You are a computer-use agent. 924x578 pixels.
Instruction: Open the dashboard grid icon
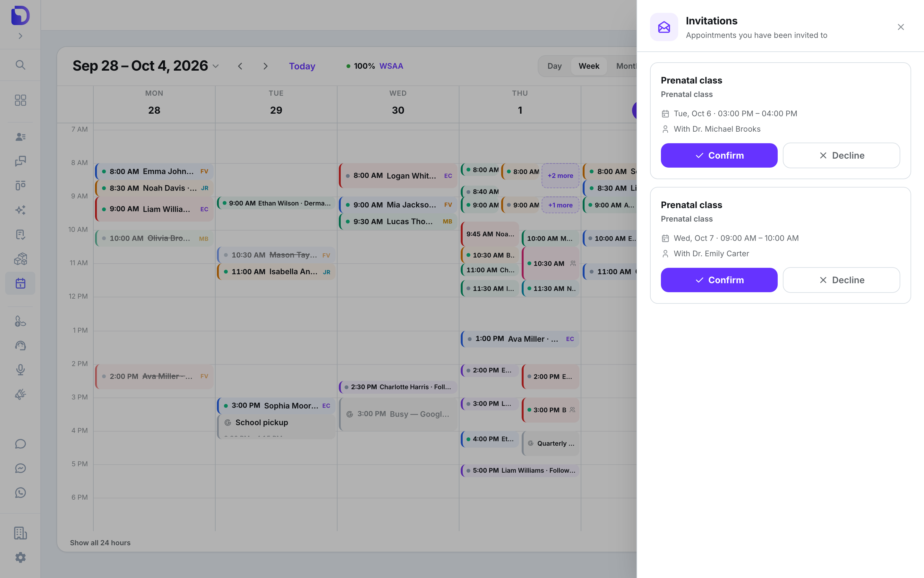point(20,100)
